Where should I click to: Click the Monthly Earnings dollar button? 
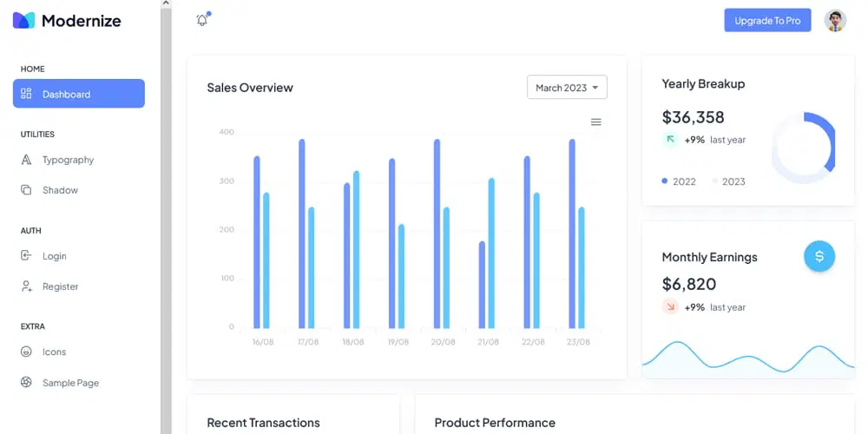click(819, 256)
